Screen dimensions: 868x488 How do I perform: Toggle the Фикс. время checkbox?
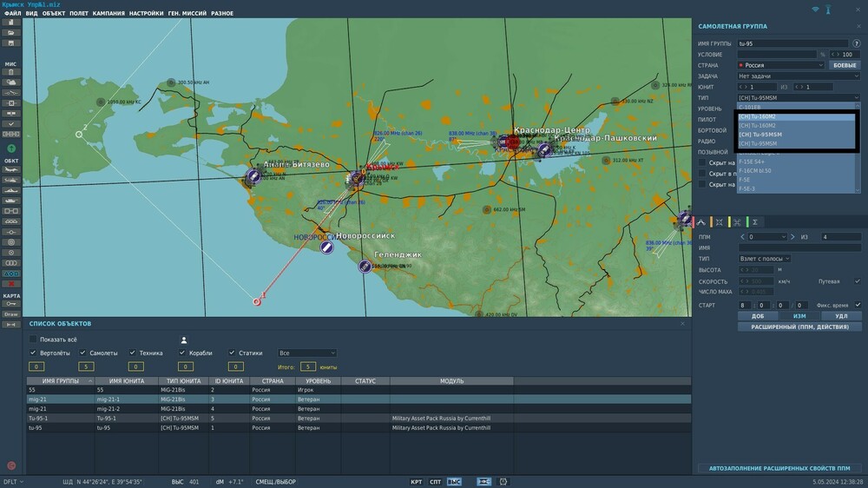tap(858, 305)
